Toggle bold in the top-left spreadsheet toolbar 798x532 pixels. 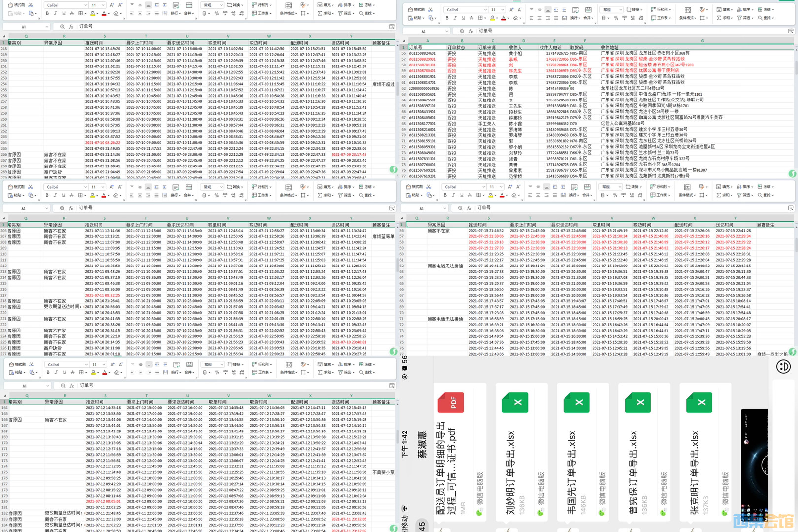click(47, 13)
